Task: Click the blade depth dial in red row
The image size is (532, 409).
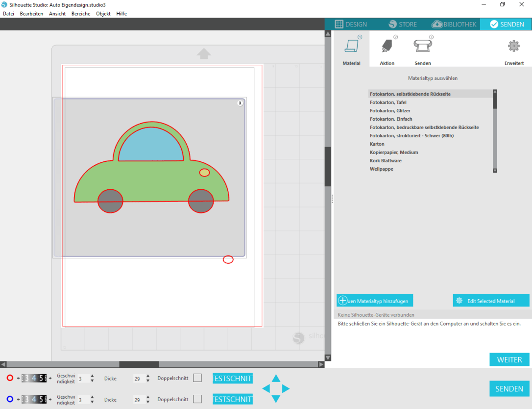Action: pyautogui.click(x=34, y=378)
